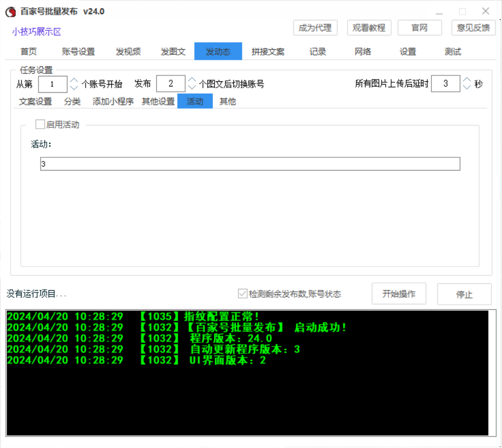Open the 添加小程序 sub-tab
The width and height of the screenshot is (502, 448).
(113, 101)
